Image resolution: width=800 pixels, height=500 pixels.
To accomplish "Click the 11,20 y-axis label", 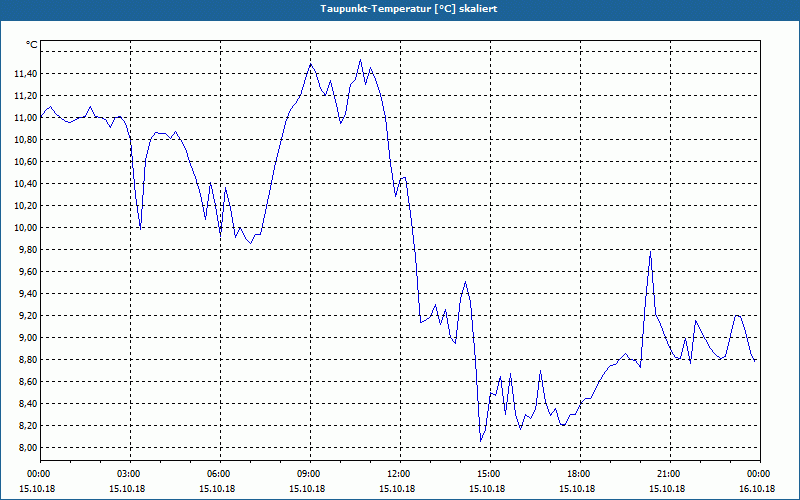I will (26, 96).
